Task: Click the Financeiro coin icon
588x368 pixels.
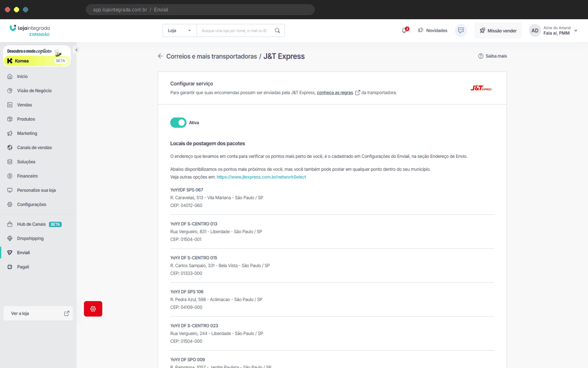Action: click(x=10, y=176)
